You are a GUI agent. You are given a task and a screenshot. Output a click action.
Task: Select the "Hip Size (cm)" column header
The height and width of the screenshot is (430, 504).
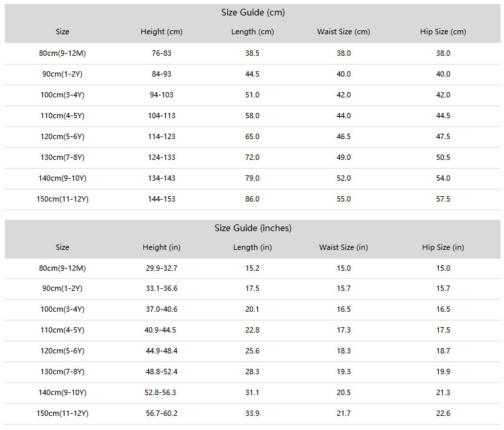[x=443, y=32]
